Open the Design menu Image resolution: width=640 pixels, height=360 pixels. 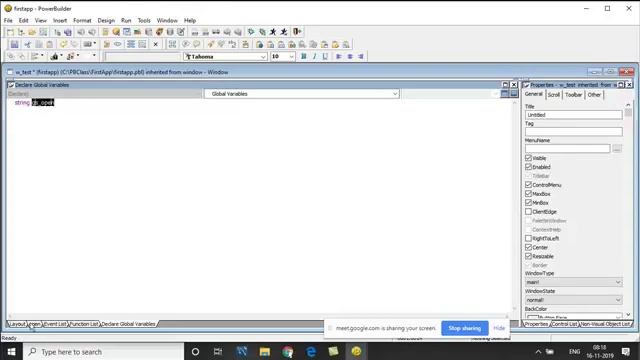tap(106, 20)
